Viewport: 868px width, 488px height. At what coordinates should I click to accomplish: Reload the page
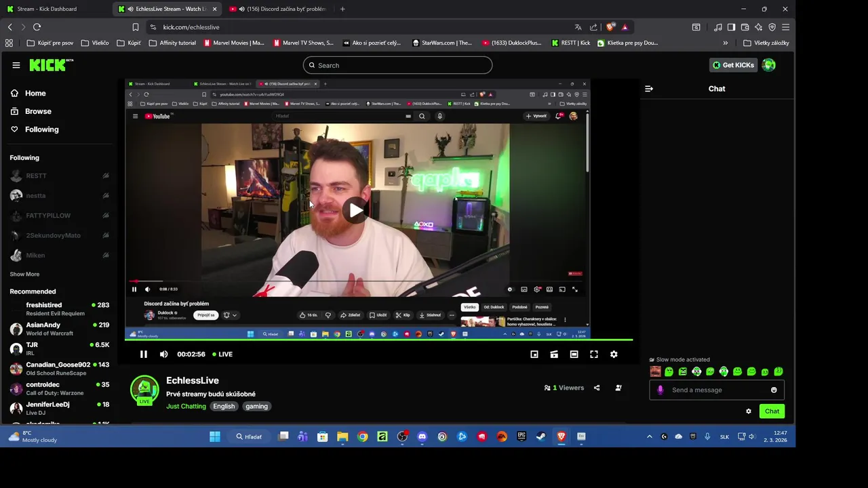37,27
